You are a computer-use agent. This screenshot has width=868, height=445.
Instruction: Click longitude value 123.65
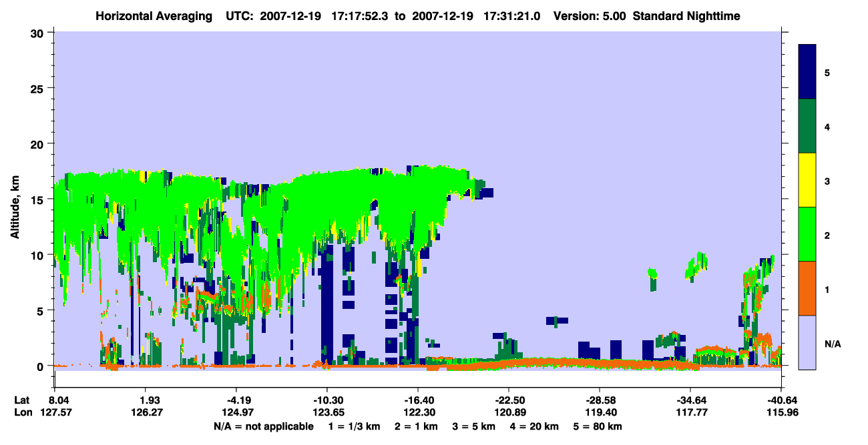(x=327, y=413)
